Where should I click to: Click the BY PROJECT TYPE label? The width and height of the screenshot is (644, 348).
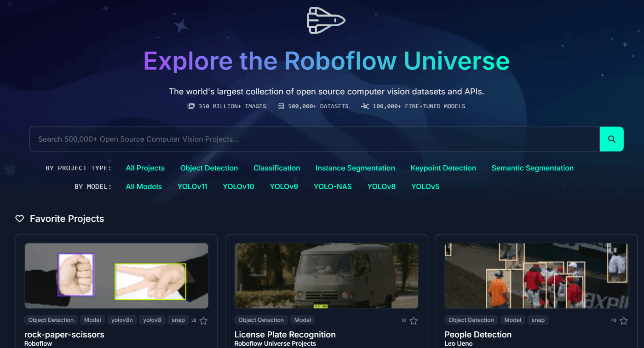tap(79, 168)
